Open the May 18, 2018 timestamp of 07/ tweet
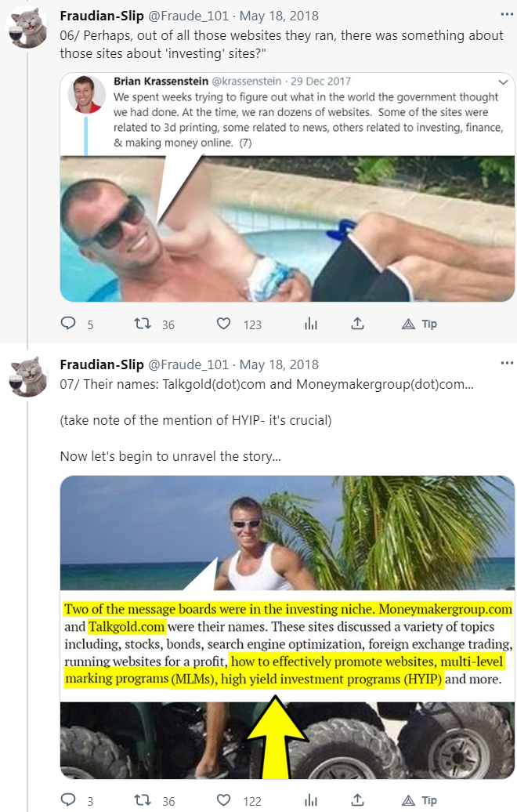 coord(279,364)
